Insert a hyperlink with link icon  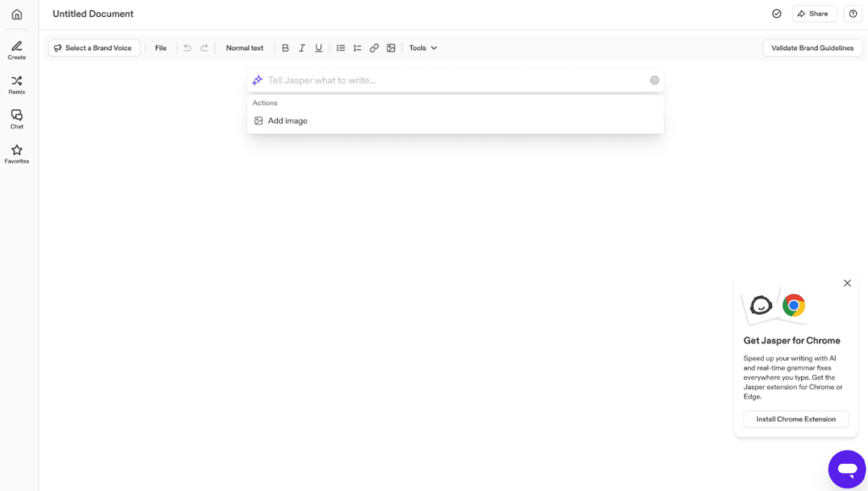click(374, 48)
